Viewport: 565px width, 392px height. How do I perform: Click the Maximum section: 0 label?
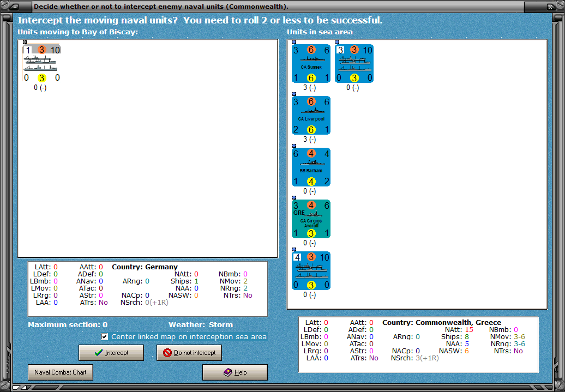pyautogui.click(x=68, y=324)
